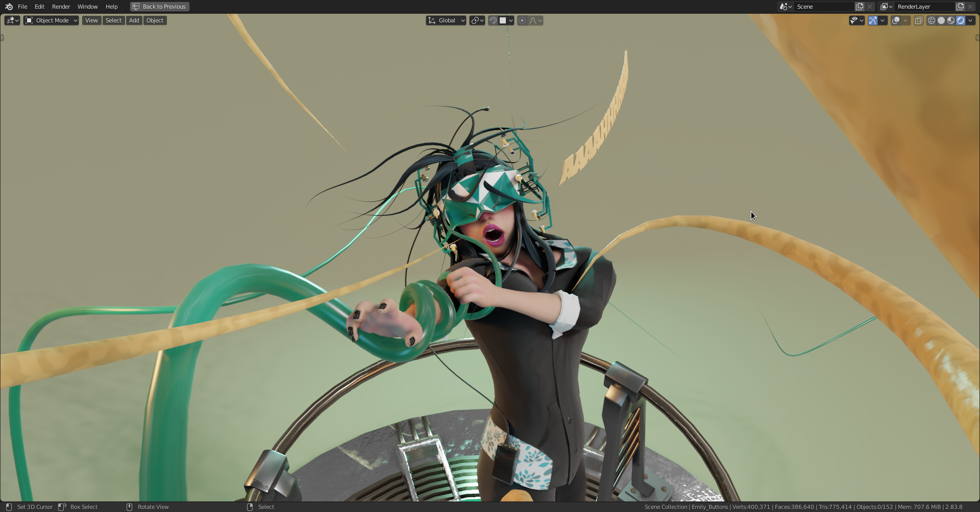Switch to material preview shading
Image resolution: width=980 pixels, height=512 pixels.
click(x=951, y=20)
